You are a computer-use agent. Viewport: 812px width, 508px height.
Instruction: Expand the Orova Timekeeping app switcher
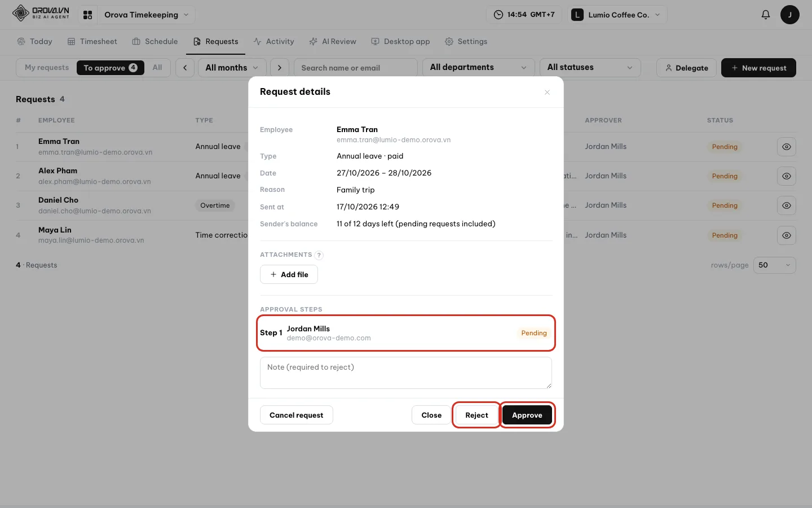[146, 15]
